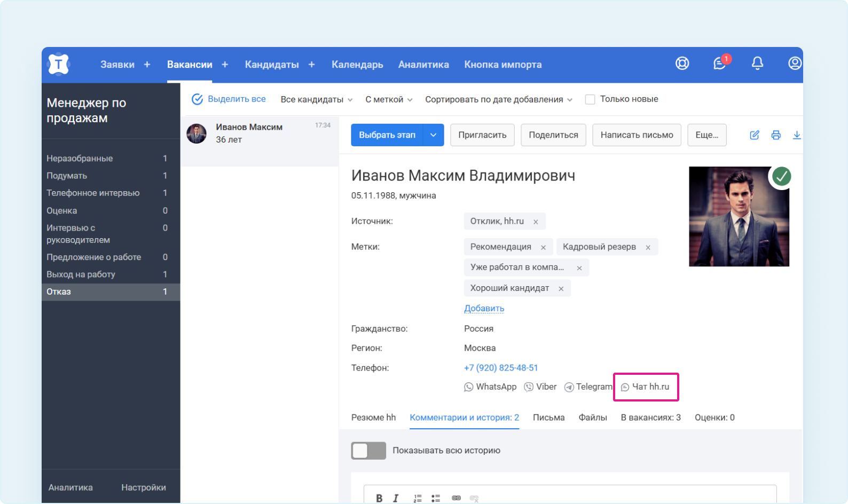The width and height of the screenshot is (848, 504).
Task: Switch to the Резюме hh tab
Action: point(373,418)
